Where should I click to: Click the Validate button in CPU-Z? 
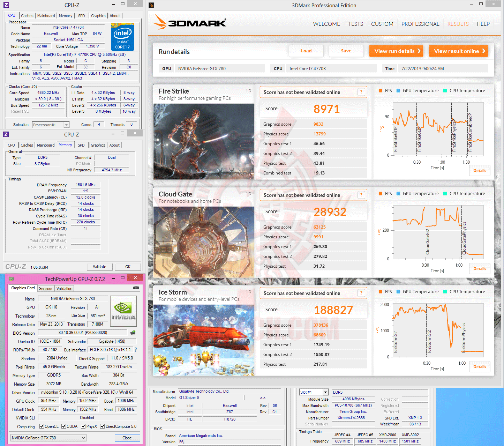coord(100,267)
